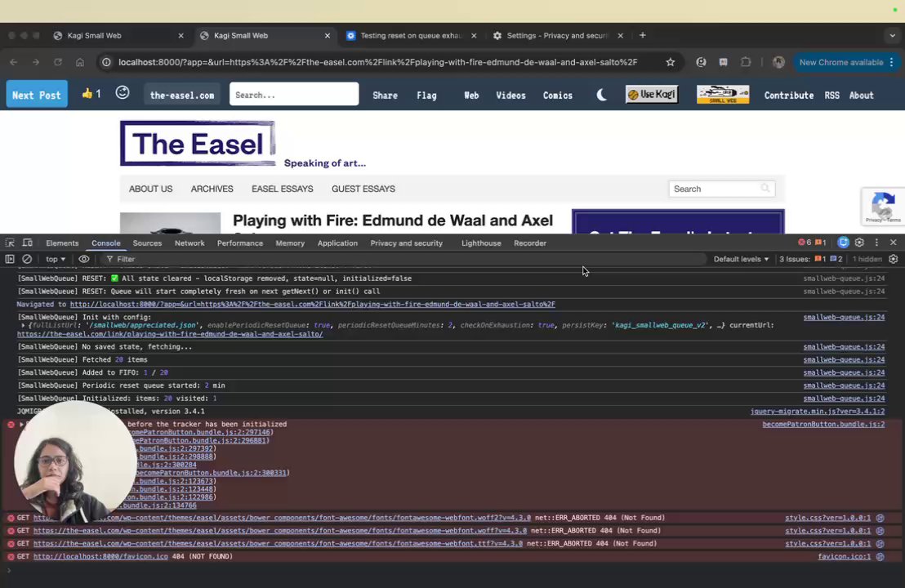This screenshot has width=905, height=588.
Task: Switch to the Sources tab
Action: click(x=147, y=243)
